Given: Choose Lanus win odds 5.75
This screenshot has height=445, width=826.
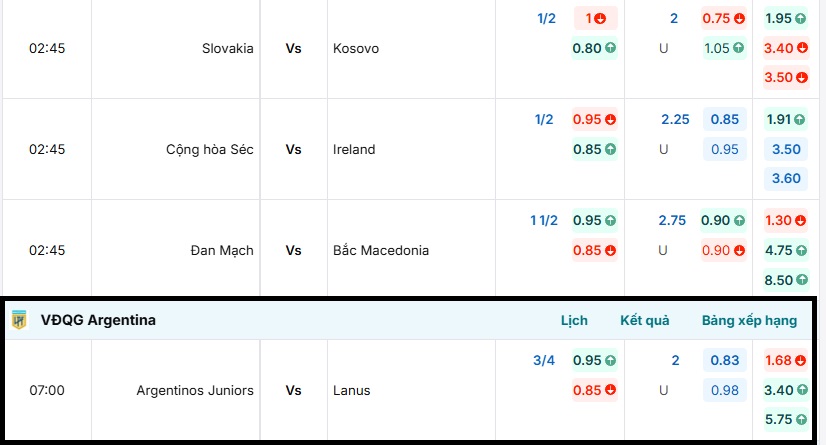Looking at the screenshot, I should coord(785,420).
